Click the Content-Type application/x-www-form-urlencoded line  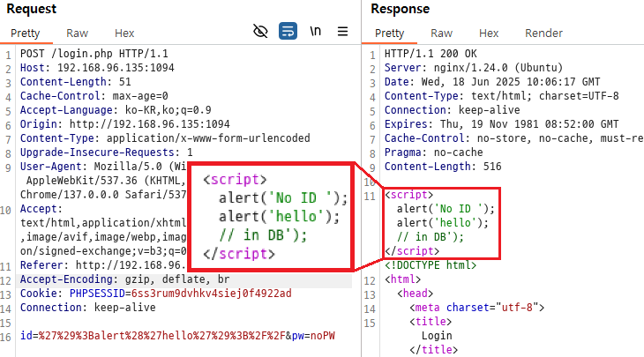[165, 138]
